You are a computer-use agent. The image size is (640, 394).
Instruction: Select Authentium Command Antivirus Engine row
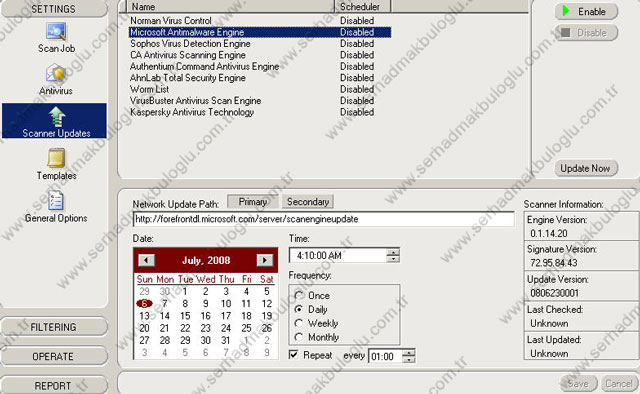260,66
